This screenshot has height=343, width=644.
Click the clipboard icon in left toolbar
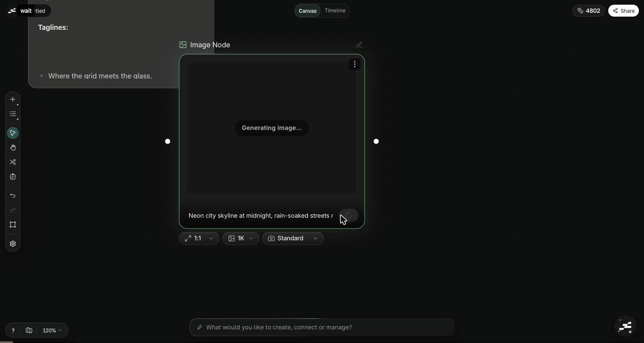click(x=13, y=176)
